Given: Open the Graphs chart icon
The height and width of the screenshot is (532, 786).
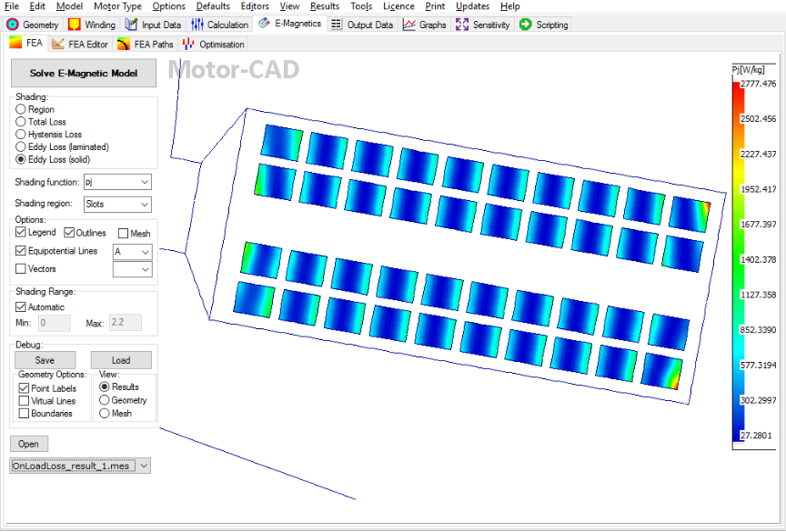Looking at the screenshot, I should coord(409,25).
